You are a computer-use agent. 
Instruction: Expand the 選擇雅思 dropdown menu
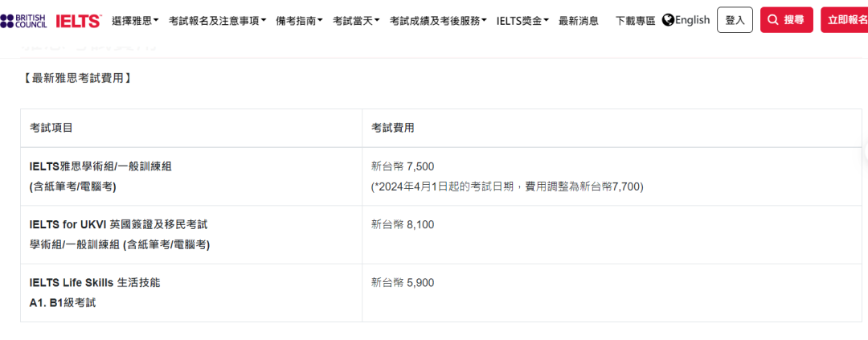(135, 21)
